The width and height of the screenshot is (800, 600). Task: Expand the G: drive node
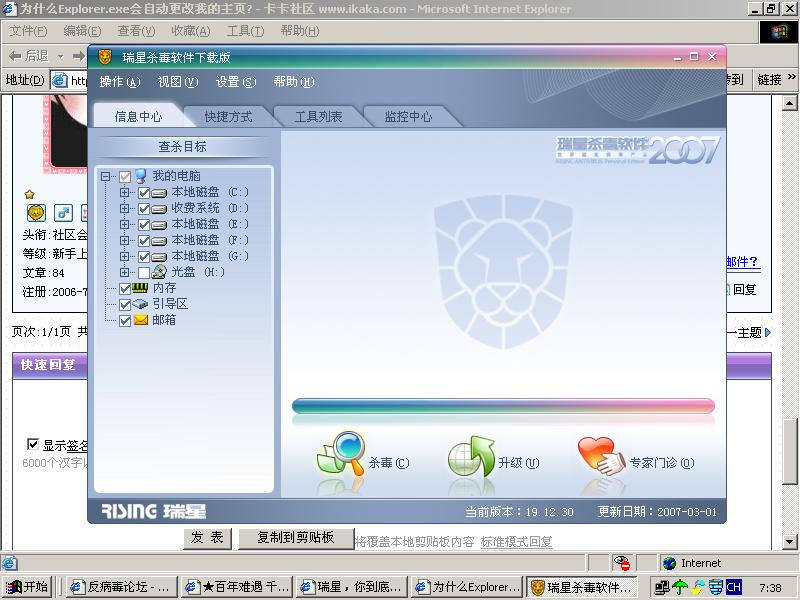coord(124,256)
